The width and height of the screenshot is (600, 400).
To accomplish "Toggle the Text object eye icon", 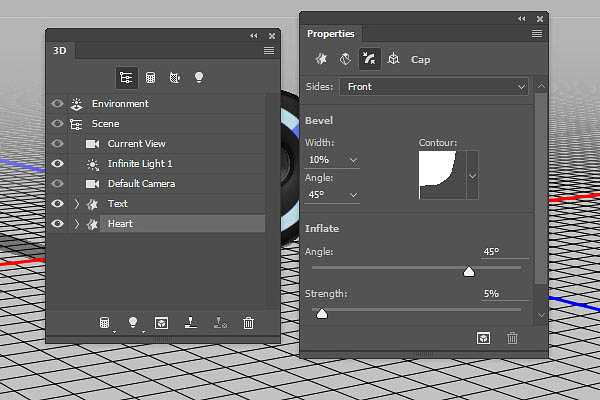I will [x=57, y=204].
